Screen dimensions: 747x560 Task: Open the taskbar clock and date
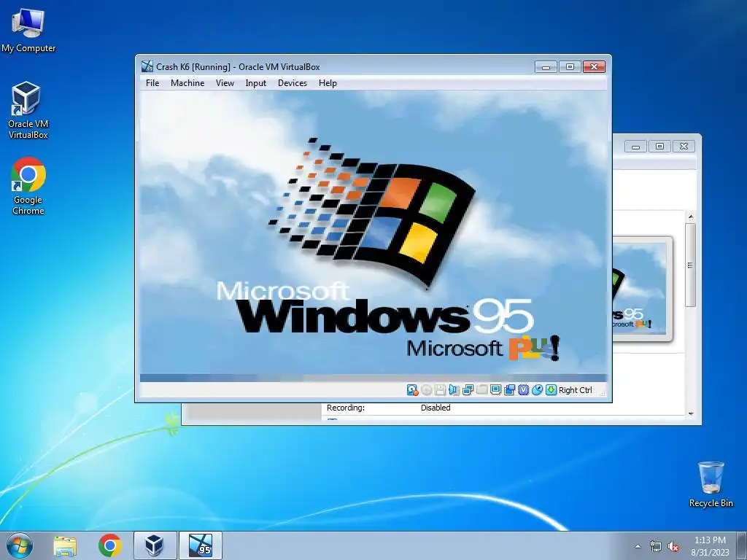pos(710,545)
